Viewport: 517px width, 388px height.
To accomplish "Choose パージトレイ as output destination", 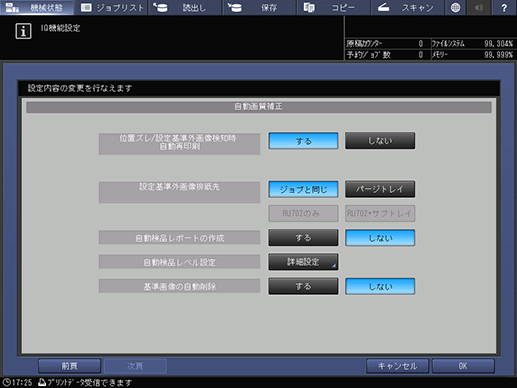I will pos(380,189).
